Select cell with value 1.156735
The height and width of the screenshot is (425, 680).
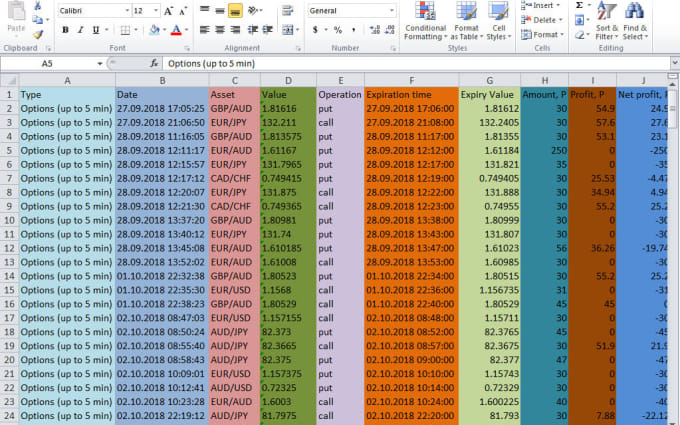click(x=490, y=290)
